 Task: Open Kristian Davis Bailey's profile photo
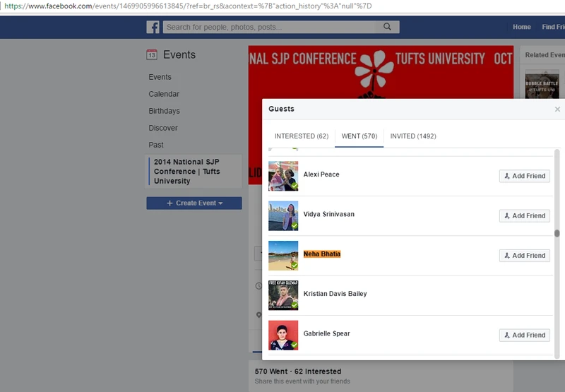[283, 295]
